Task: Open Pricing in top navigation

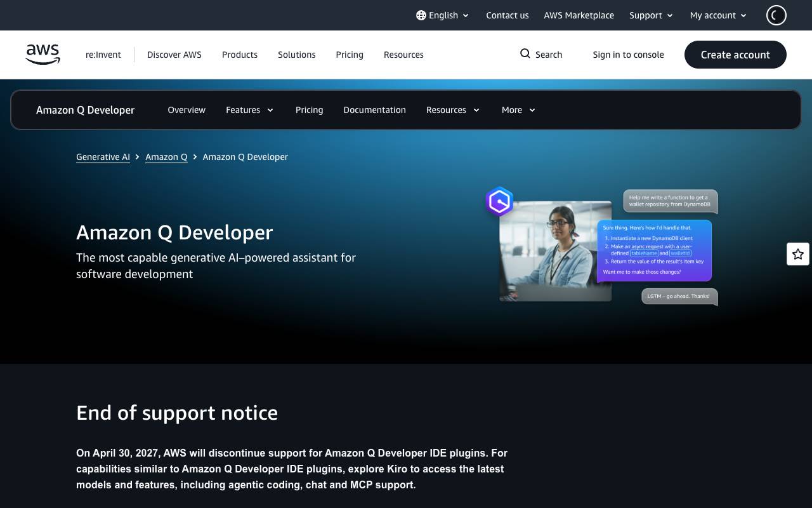Action: [350, 55]
